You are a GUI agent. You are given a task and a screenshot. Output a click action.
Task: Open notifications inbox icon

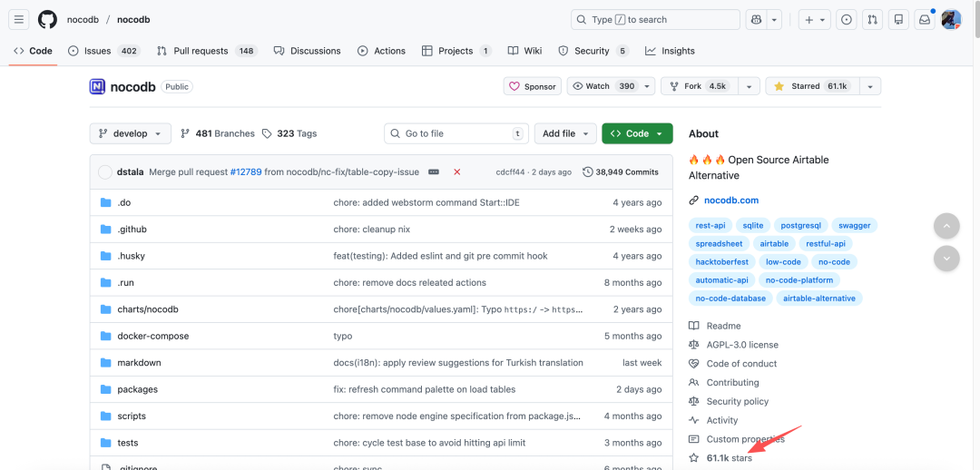click(925, 19)
